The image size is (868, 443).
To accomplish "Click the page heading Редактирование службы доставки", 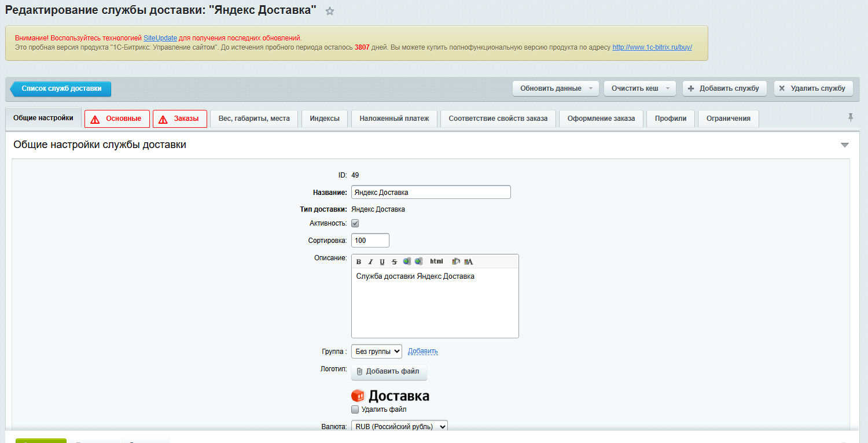I will pyautogui.click(x=161, y=10).
